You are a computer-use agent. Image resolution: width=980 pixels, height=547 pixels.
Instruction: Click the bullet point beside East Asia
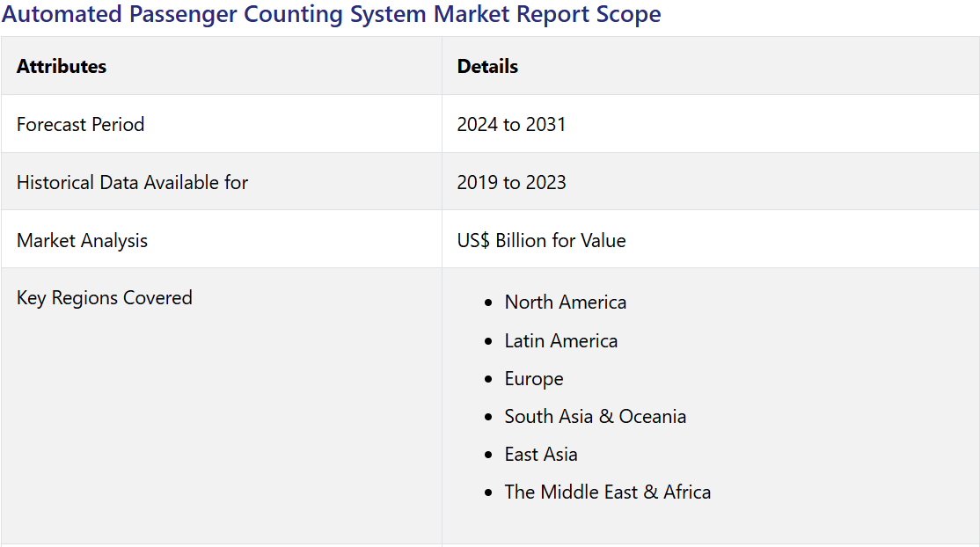[488, 456]
